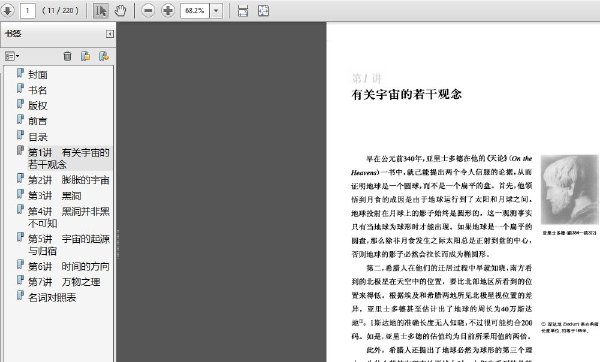This screenshot has width=600, height=362.
Task: Click the Stadium footnote in page margin
Action: 569,327
